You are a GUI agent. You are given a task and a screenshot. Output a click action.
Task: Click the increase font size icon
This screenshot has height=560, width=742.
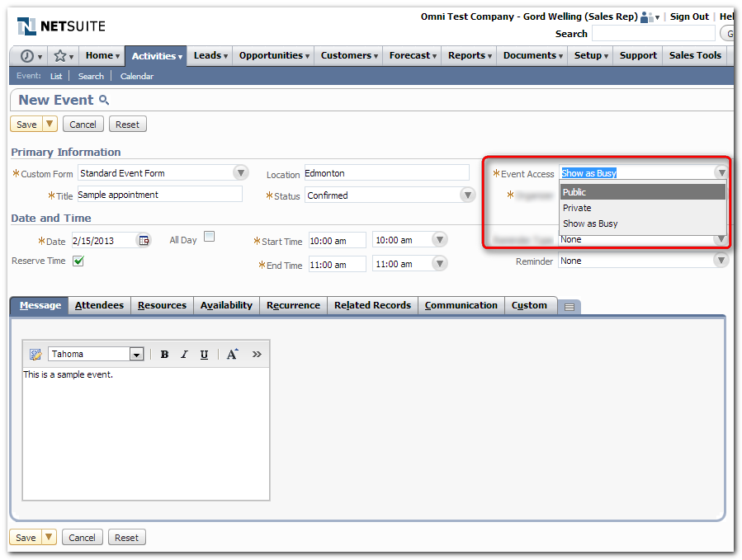coord(232,355)
